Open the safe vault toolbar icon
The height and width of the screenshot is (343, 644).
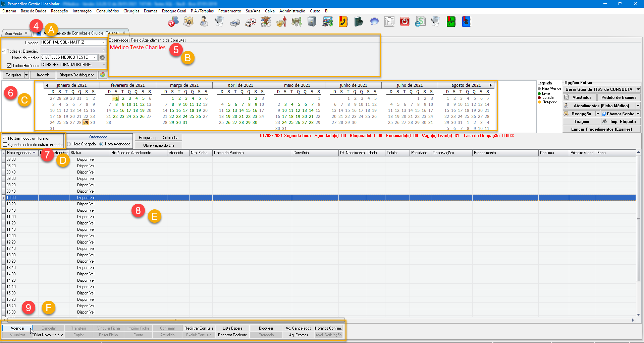pyautogui.click(x=312, y=22)
